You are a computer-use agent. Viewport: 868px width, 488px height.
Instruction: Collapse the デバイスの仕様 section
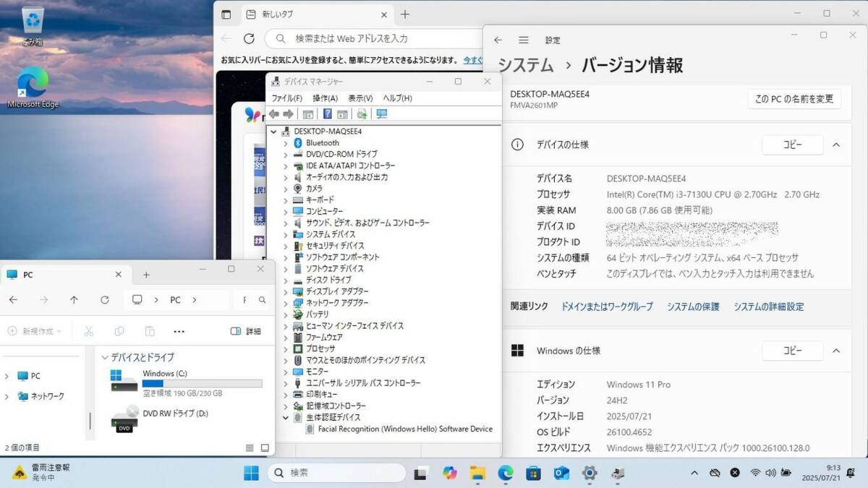[836, 145]
